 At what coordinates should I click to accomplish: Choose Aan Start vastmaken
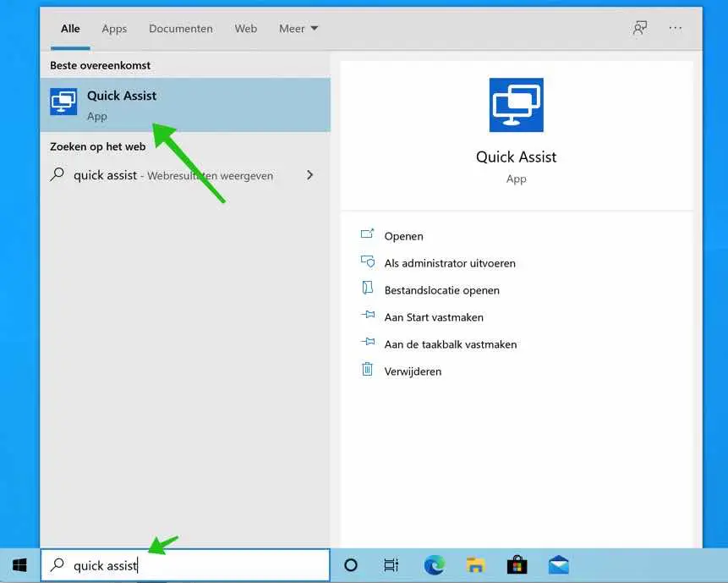click(x=434, y=317)
